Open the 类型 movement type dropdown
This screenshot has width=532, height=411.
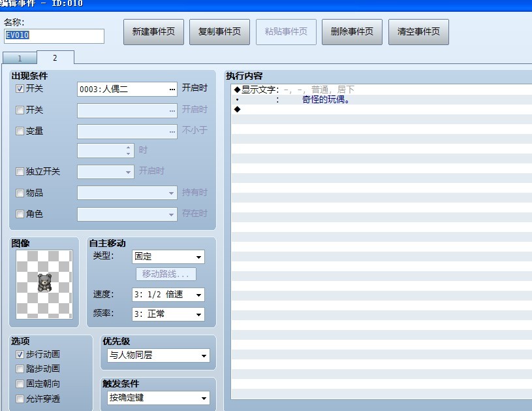pos(168,257)
